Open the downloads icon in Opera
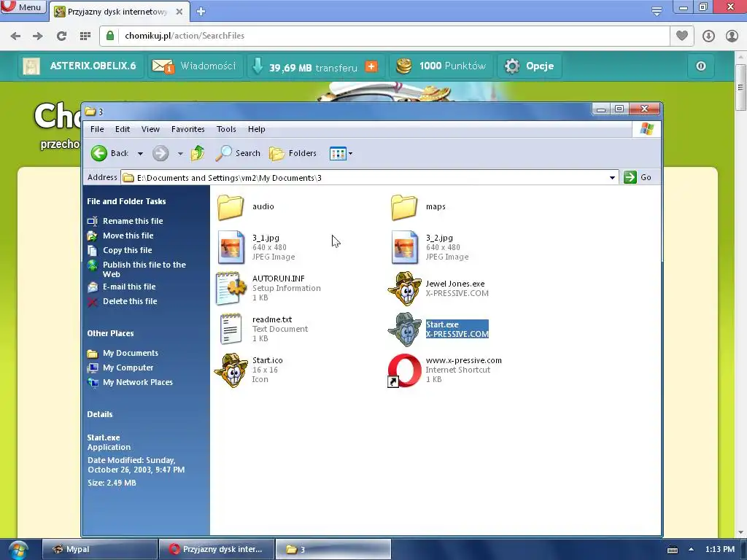747x560 pixels. [x=708, y=36]
